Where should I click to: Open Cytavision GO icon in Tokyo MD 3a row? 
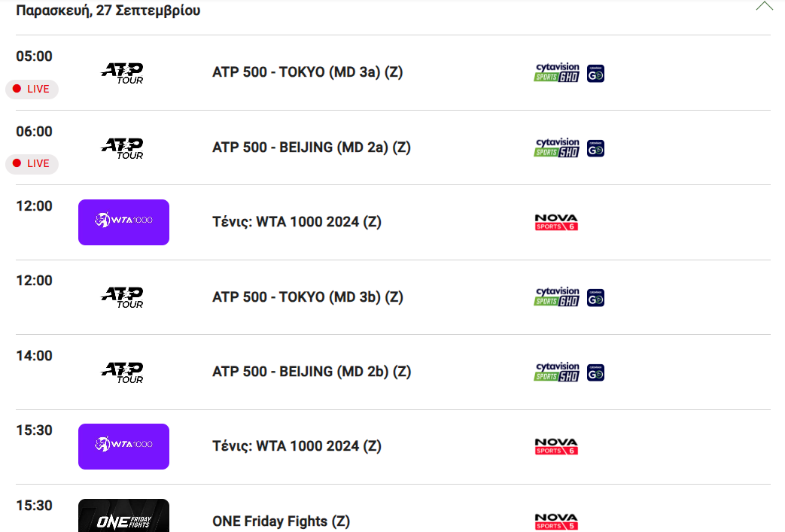point(595,73)
